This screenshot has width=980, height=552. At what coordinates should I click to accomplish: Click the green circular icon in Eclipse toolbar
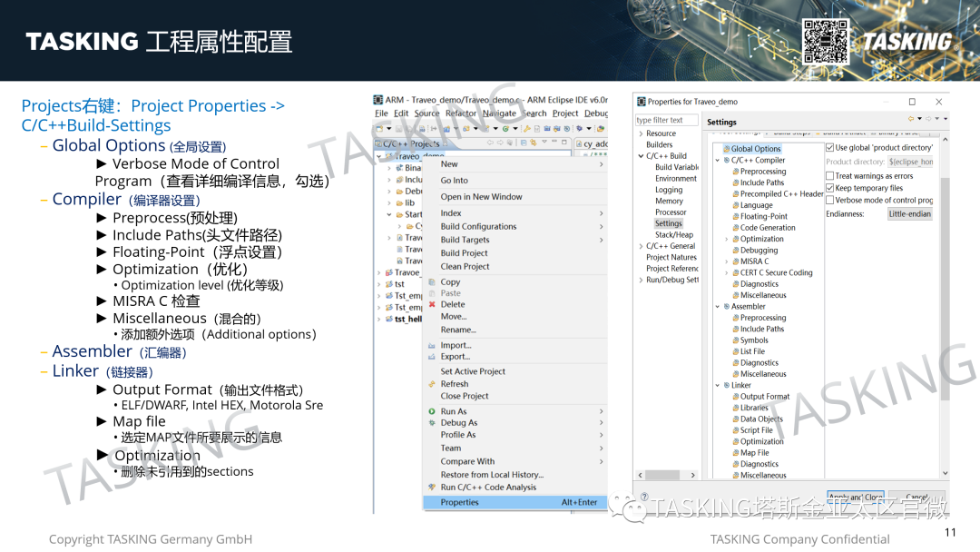505,128
